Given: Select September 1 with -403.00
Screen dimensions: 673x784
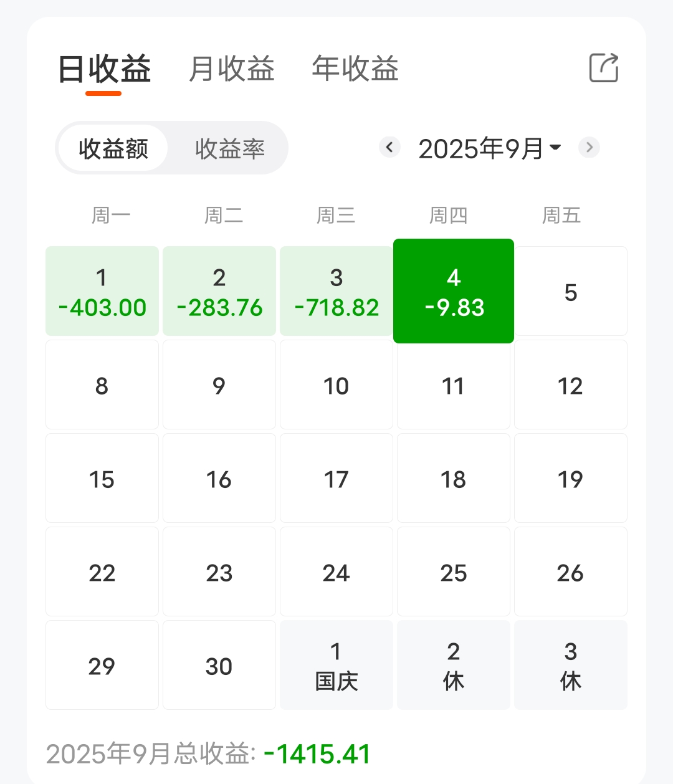Looking at the screenshot, I should [102, 291].
